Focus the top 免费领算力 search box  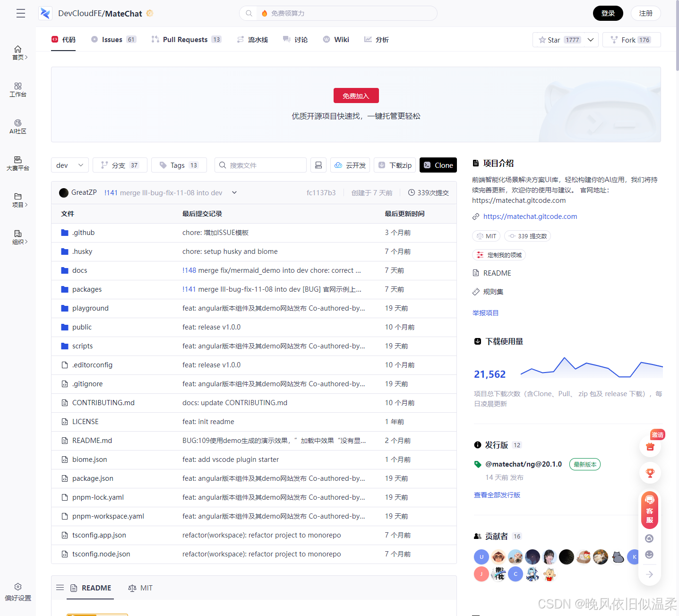point(338,13)
